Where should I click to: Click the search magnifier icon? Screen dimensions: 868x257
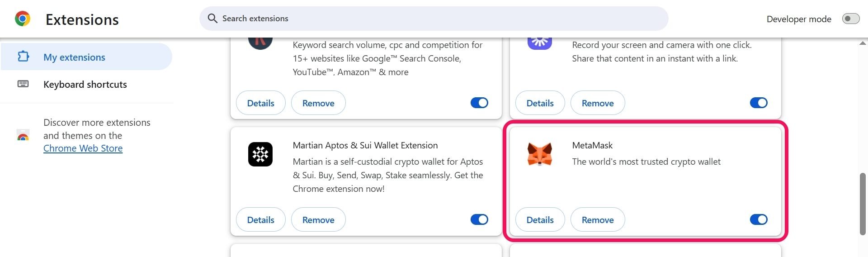click(x=212, y=19)
